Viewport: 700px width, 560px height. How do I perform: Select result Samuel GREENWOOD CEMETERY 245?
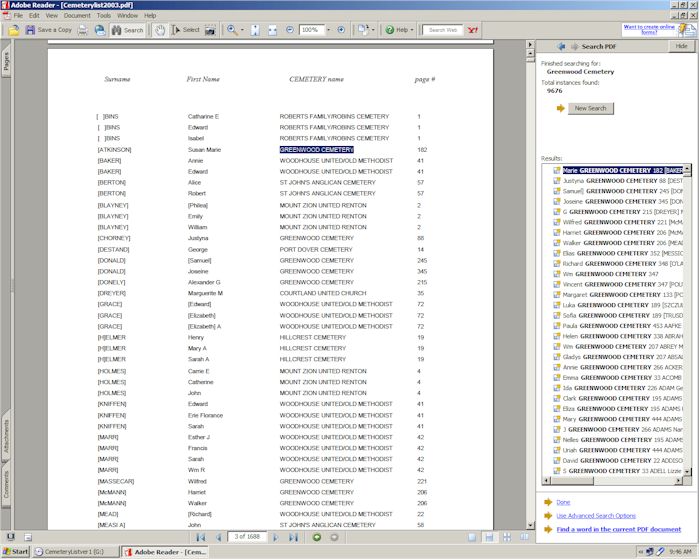[617, 191]
